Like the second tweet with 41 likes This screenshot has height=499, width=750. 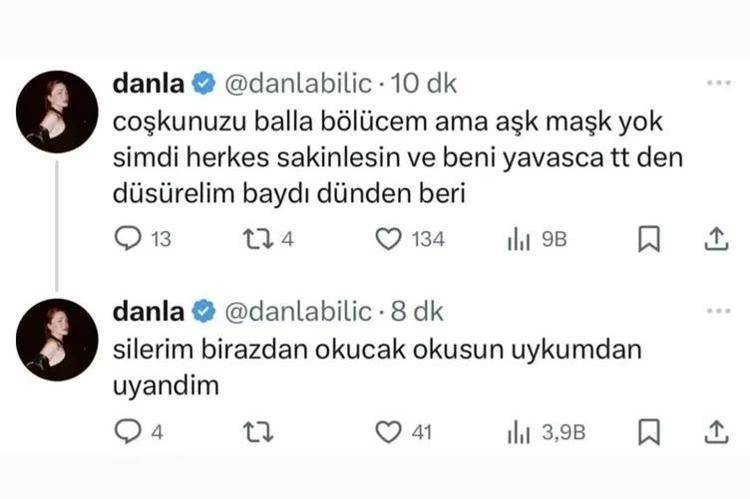tap(387, 432)
